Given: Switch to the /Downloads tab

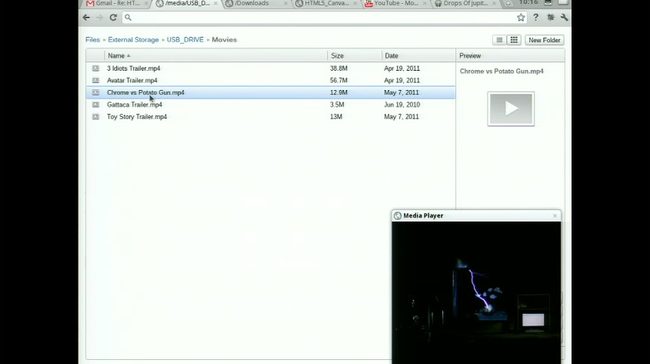Looking at the screenshot, I should coord(256,3).
